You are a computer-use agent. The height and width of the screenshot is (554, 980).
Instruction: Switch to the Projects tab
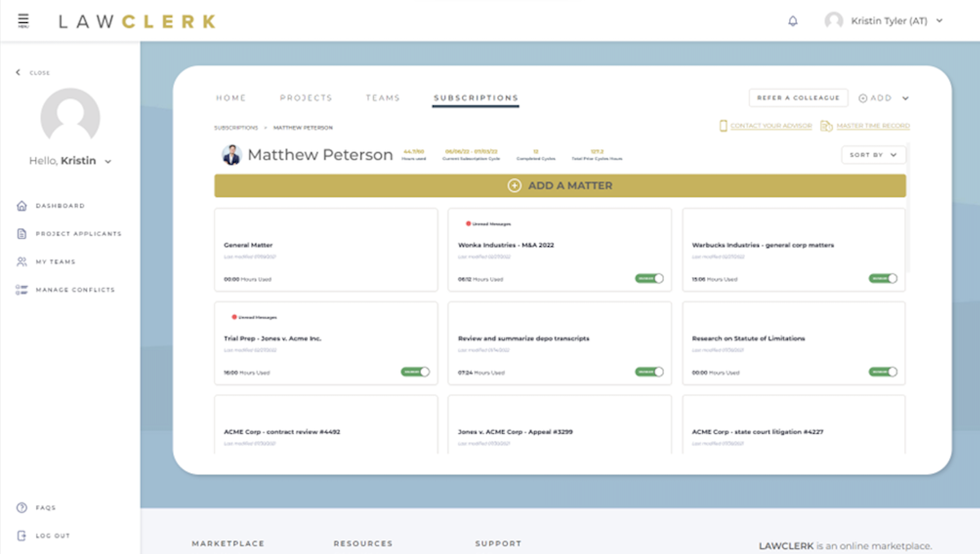point(306,98)
